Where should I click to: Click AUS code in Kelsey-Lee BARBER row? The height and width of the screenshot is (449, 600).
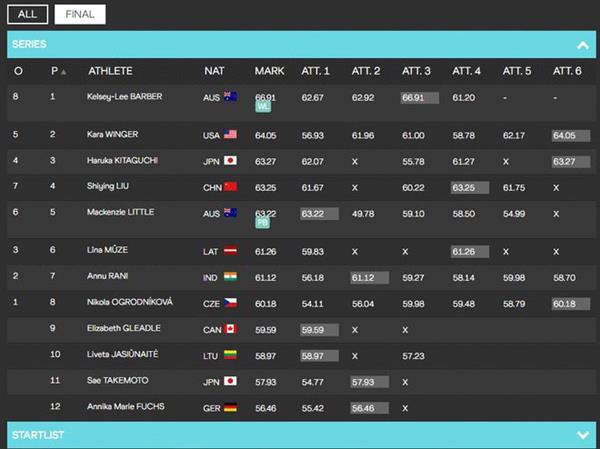[211, 98]
